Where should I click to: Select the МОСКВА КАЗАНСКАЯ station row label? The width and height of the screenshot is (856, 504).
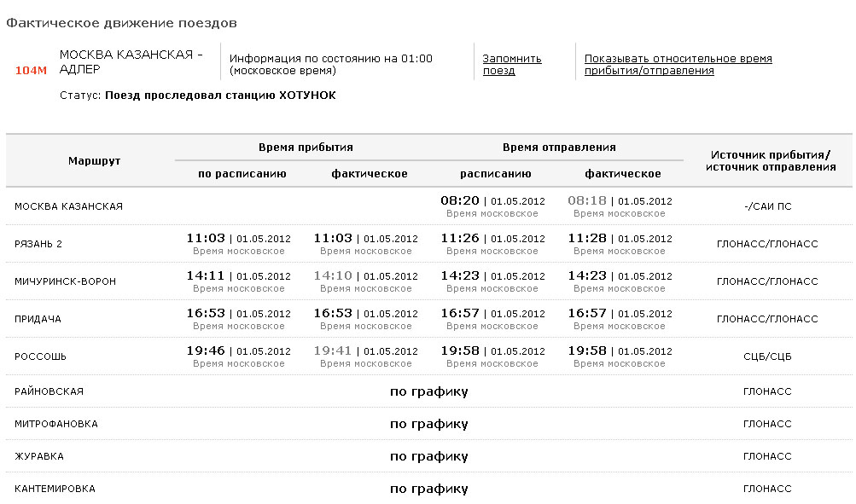[x=68, y=206]
